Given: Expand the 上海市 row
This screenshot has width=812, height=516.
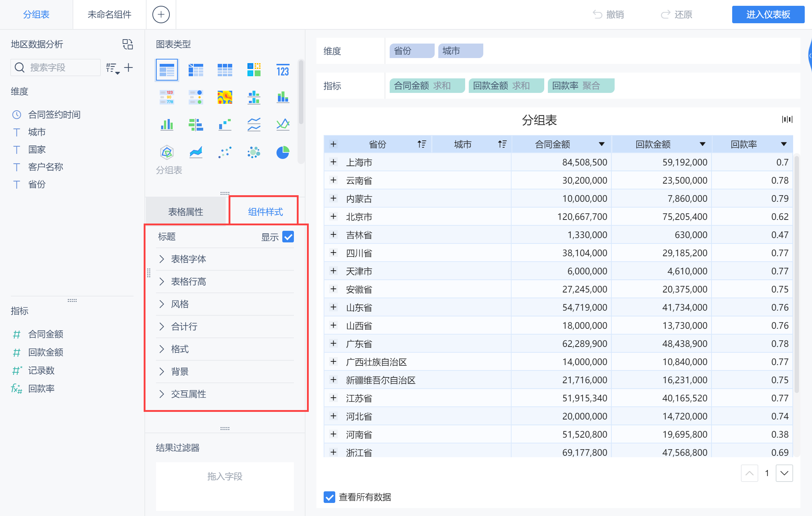Looking at the screenshot, I should click(333, 162).
